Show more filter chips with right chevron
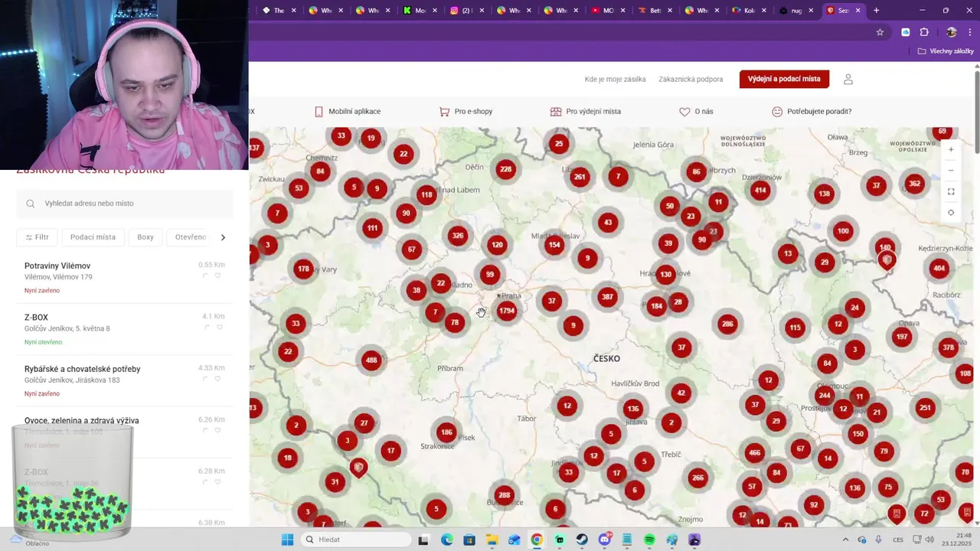This screenshot has width=980, height=551. tap(223, 237)
